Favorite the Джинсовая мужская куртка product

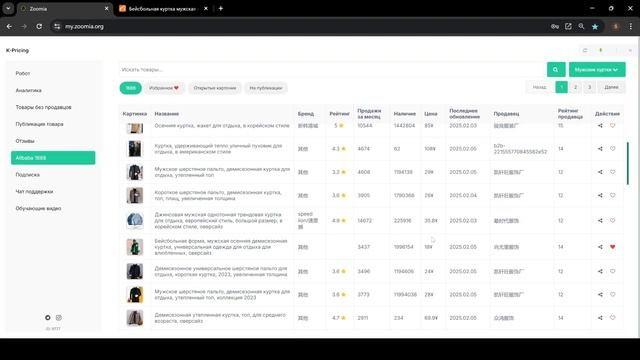pyautogui.click(x=613, y=220)
